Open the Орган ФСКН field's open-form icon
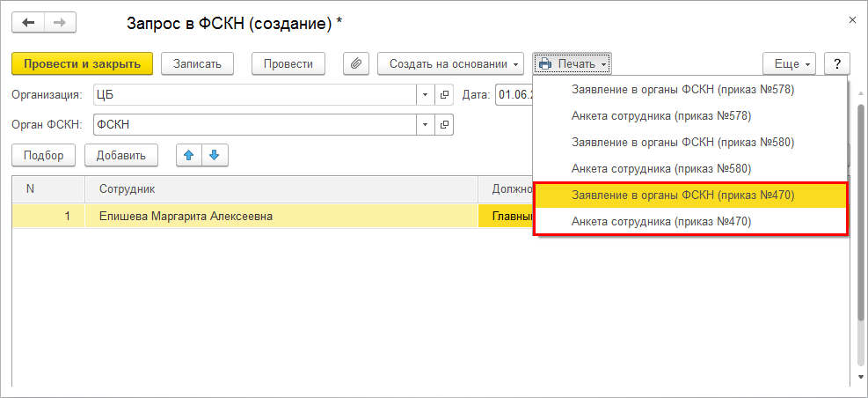Screen dimensions: 868x398 point(445,125)
